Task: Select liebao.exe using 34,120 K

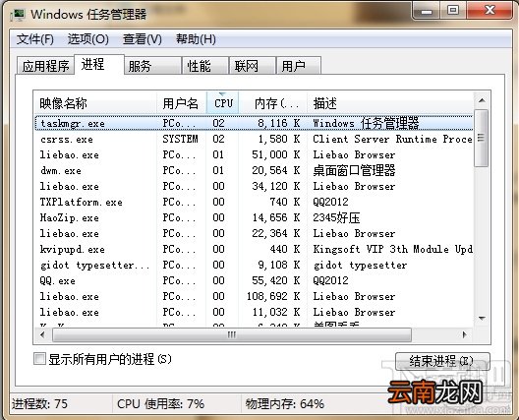Action: tap(254, 186)
